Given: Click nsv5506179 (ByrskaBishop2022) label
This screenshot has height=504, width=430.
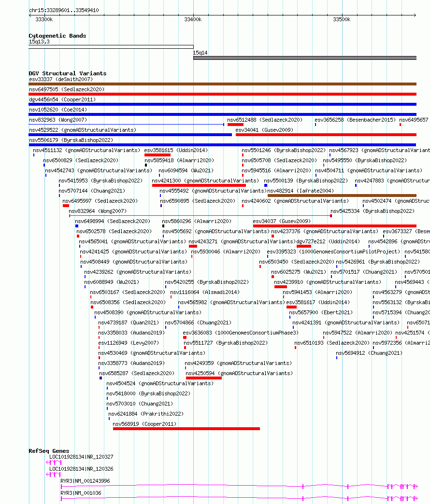Looking at the screenshot, I should point(71,140).
